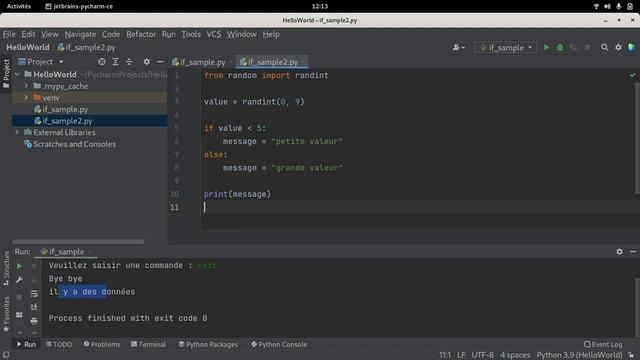Hide the Project tool window
This screenshot has width=640, height=360.
point(160,62)
